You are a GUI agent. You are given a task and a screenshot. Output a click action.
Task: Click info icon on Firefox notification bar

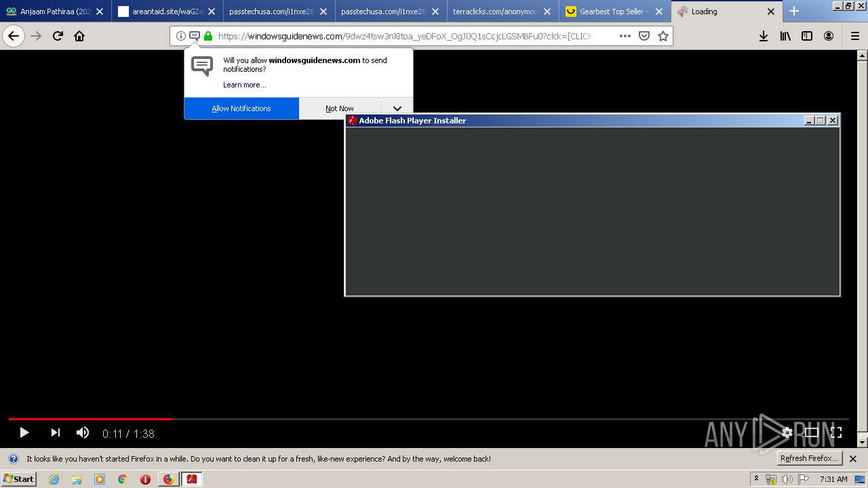13,459
